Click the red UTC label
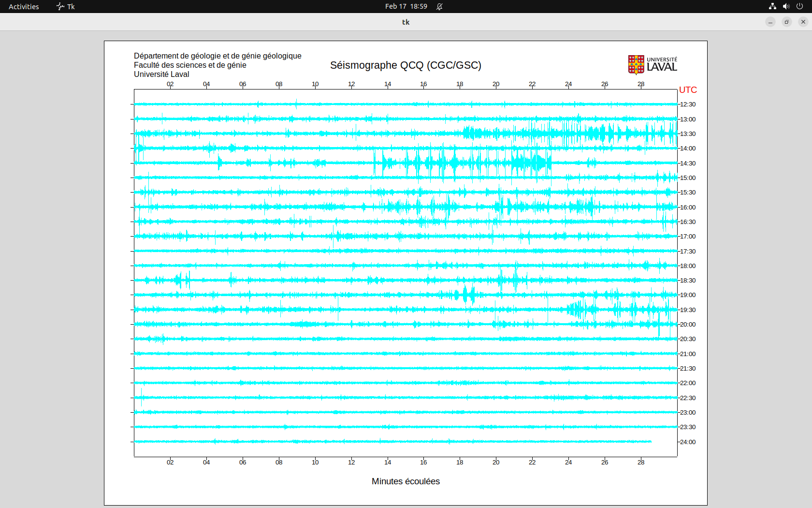812x508 pixels. tap(688, 90)
